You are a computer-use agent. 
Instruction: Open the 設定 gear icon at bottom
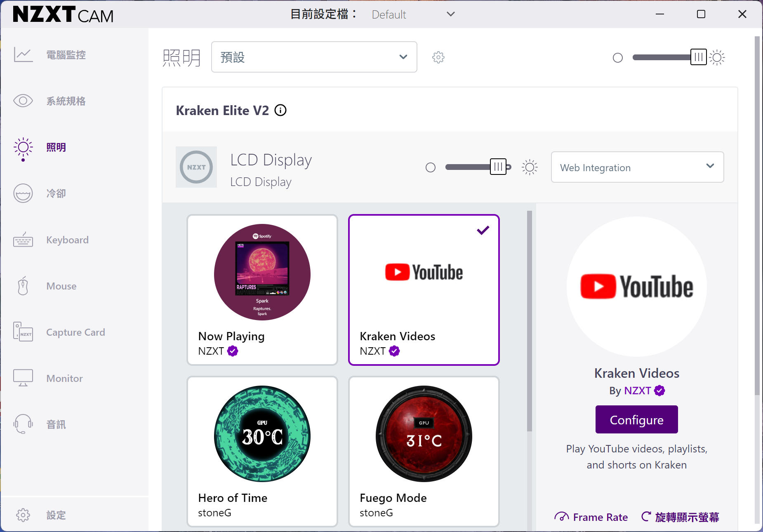point(23,515)
